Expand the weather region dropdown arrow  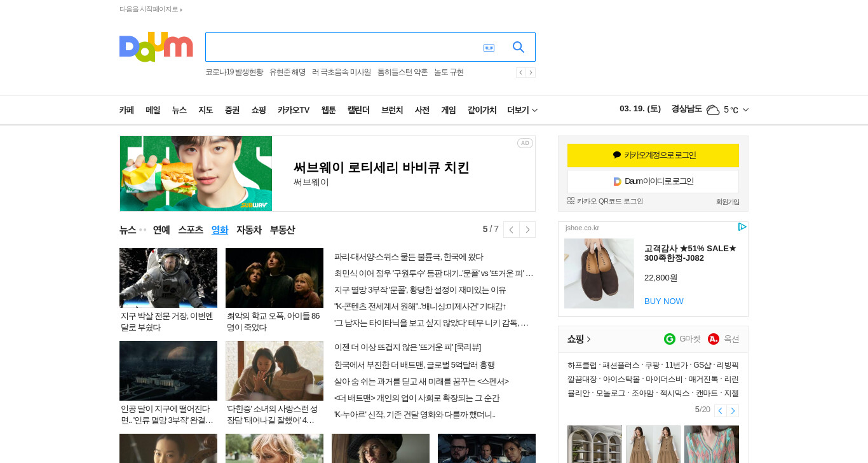pyautogui.click(x=745, y=109)
